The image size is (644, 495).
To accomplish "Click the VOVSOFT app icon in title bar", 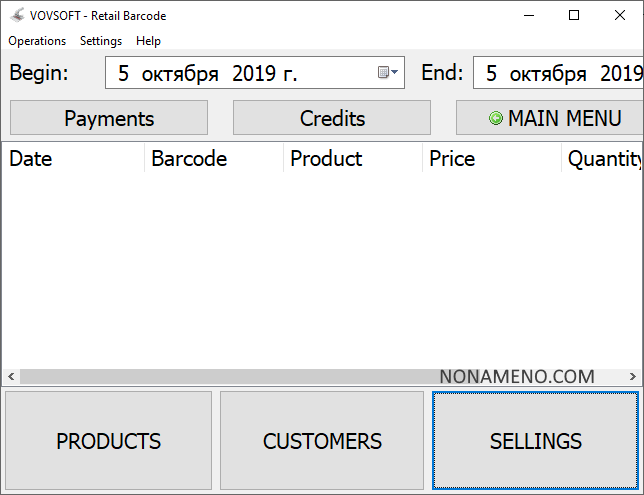I will pyautogui.click(x=17, y=16).
